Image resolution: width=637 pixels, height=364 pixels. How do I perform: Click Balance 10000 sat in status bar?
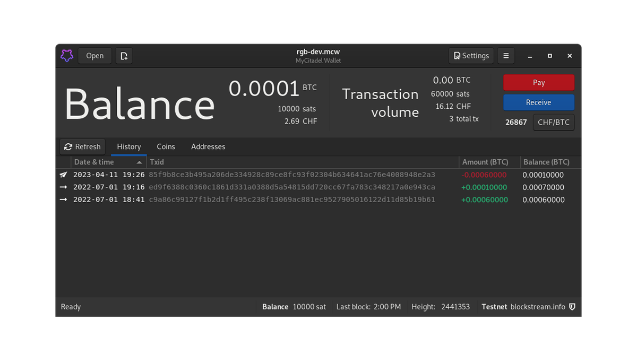294,307
